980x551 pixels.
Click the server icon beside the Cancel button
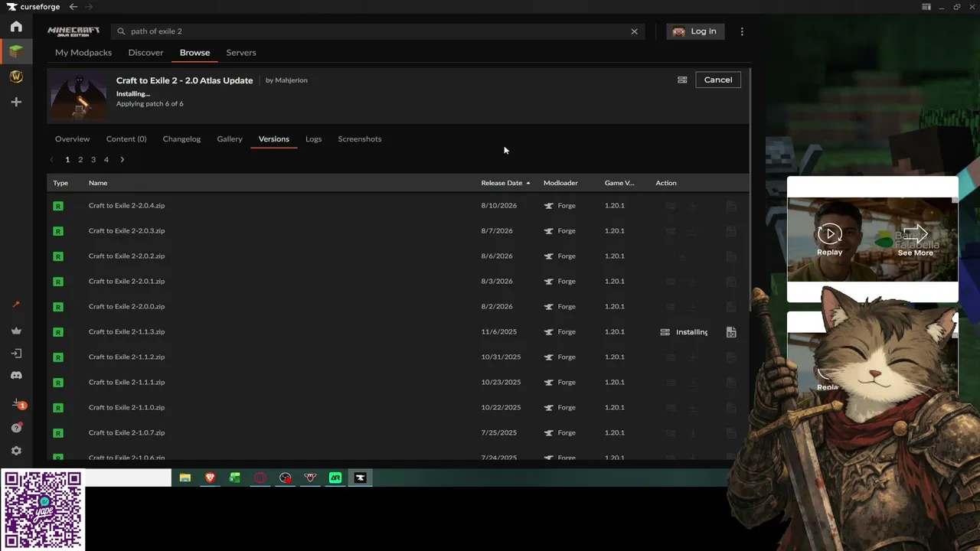coord(682,80)
